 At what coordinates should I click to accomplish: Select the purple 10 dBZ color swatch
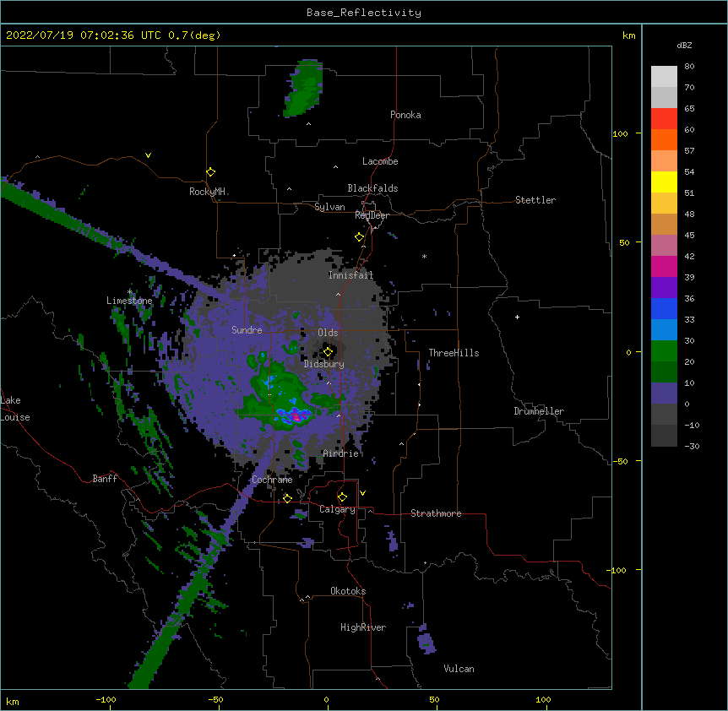[x=664, y=393]
